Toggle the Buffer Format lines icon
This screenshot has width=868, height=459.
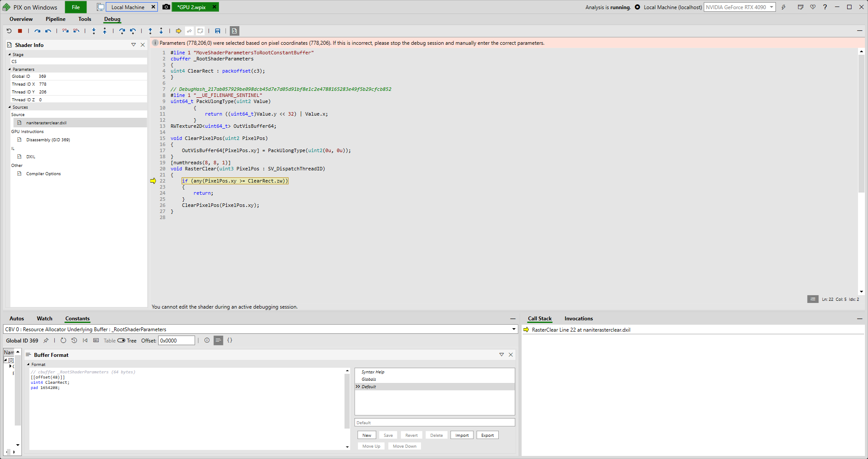click(x=218, y=340)
